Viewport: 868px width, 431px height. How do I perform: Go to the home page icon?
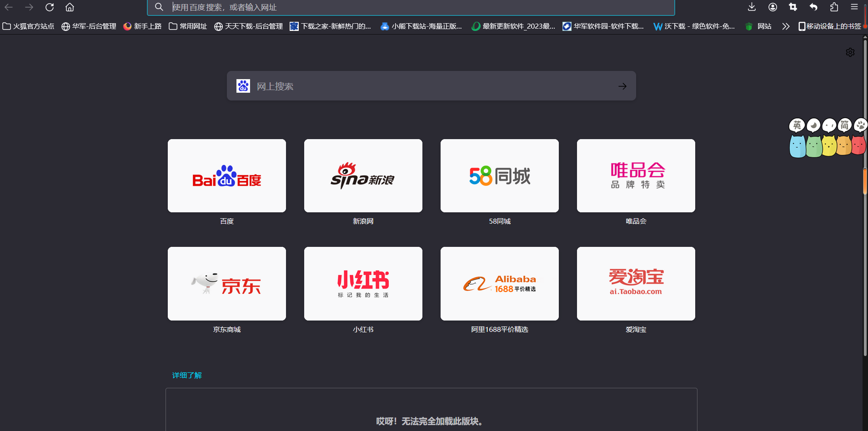point(70,7)
